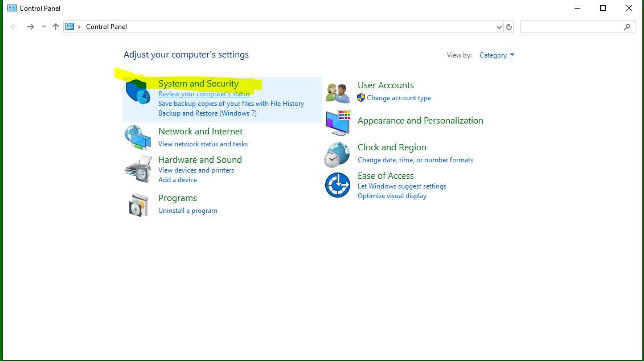The width and height of the screenshot is (644, 361).
Task: Click the Control Panel icon in address bar
Action: (70, 26)
